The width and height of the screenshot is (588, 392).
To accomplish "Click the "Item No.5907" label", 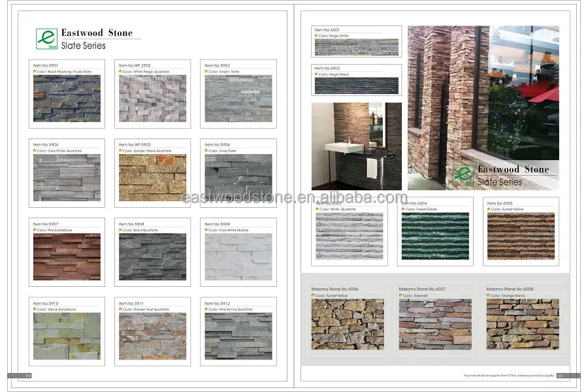I will pyautogui.click(x=46, y=224).
